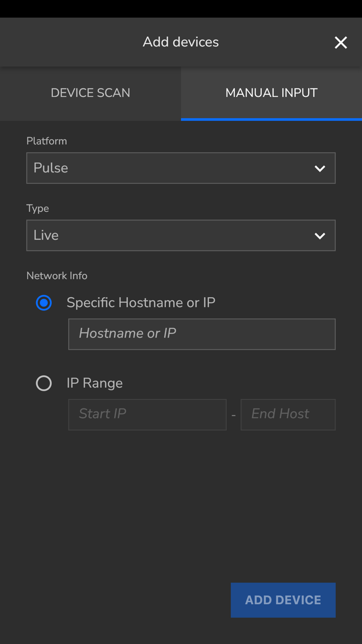The image size is (362, 644).
Task: Select the Manual Input tab
Action: point(271,93)
